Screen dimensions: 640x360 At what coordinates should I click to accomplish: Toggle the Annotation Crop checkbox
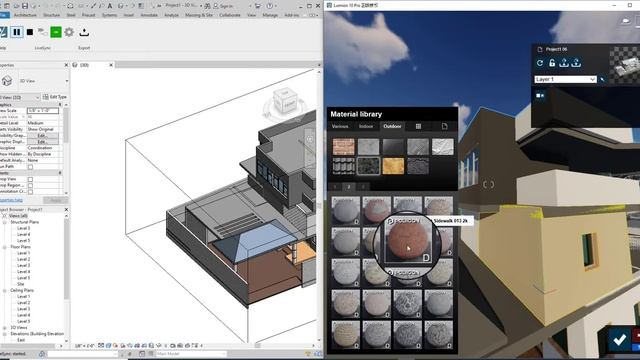click(x=30, y=191)
